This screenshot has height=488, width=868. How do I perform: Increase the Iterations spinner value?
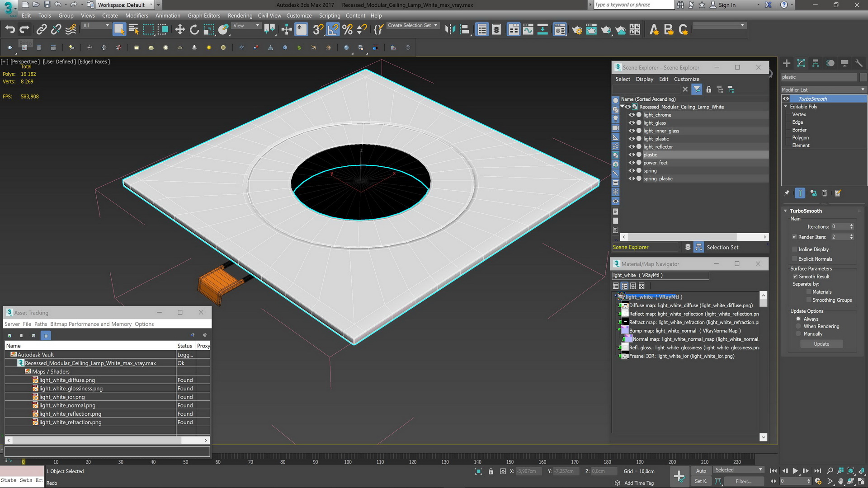pyautogui.click(x=852, y=225)
